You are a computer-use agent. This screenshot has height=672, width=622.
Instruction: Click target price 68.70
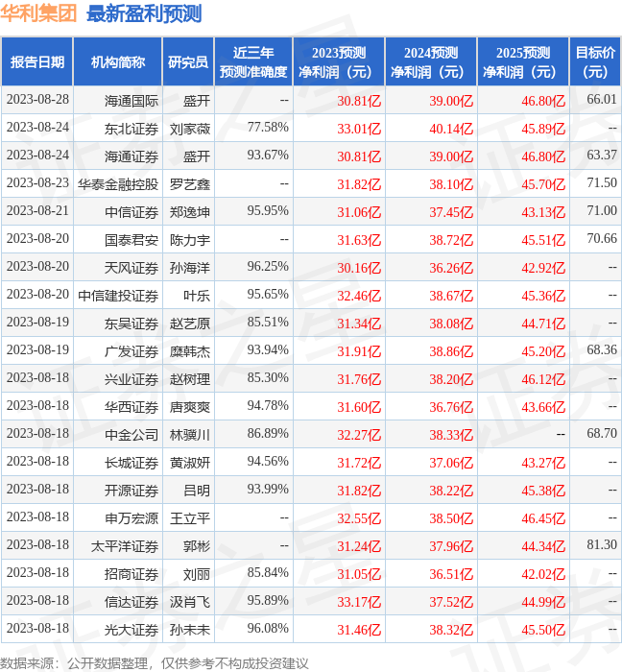602,434
